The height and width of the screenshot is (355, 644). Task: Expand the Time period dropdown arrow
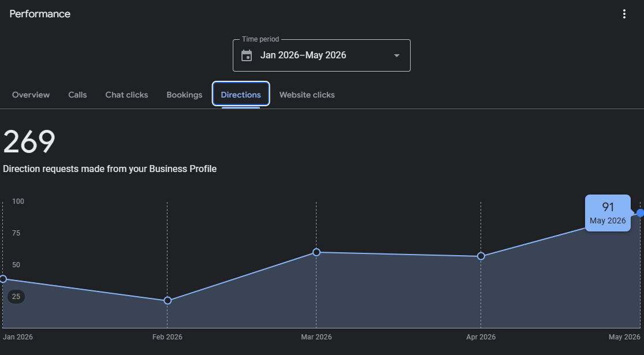(x=396, y=55)
